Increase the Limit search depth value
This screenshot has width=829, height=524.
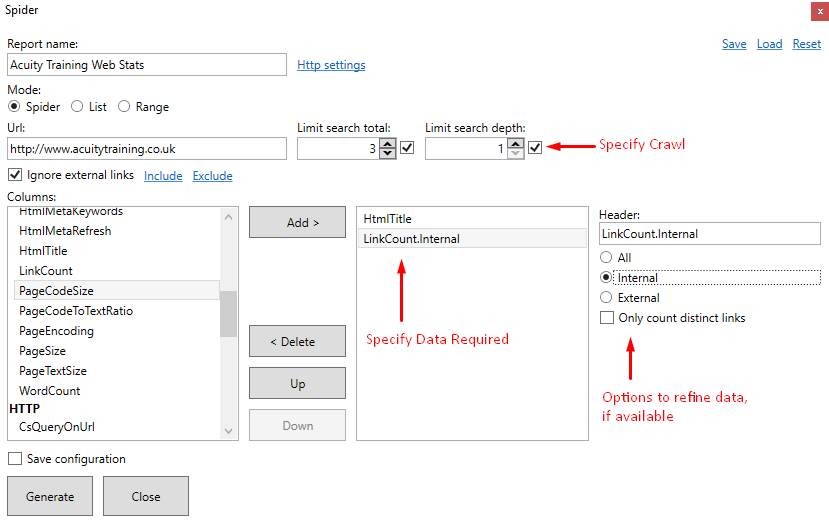(x=515, y=143)
